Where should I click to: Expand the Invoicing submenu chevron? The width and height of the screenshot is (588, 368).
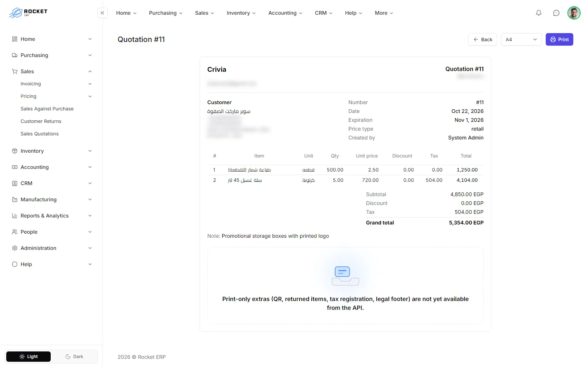pos(90,84)
